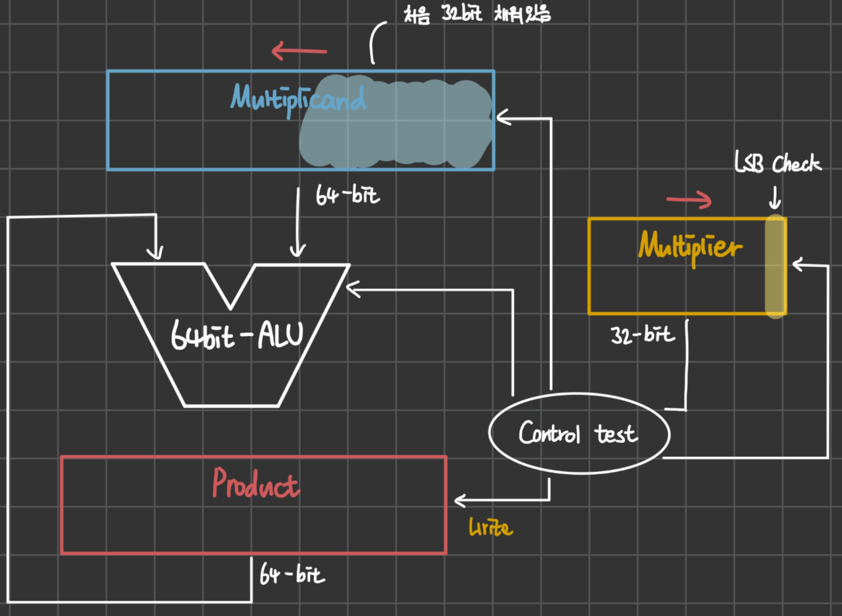
Task: Click the yellow LSB highlight strip
Action: tap(776, 266)
